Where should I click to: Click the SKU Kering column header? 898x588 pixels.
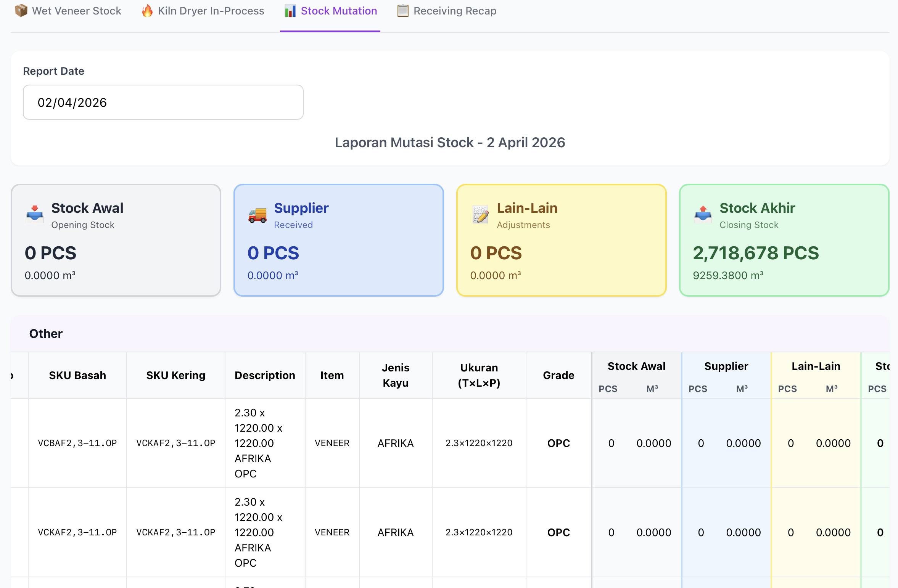(x=175, y=375)
